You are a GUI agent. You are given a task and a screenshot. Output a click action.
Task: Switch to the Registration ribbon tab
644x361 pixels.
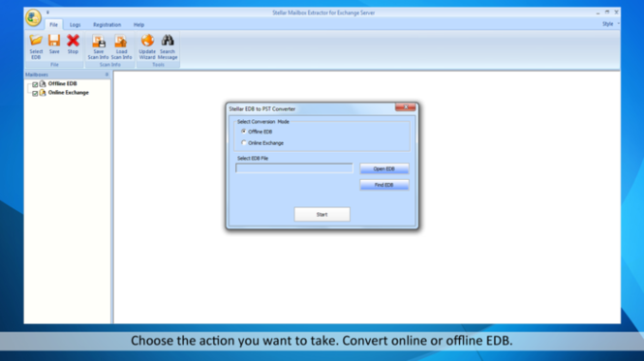click(107, 24)
